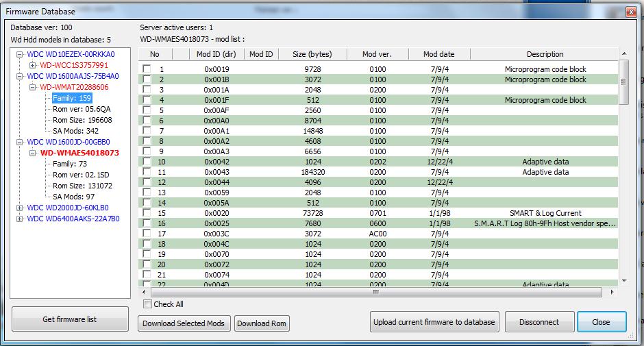Click the 0701 mod version cell
Image resolution: width=644 pixels, height=346 pixels.
378,213
